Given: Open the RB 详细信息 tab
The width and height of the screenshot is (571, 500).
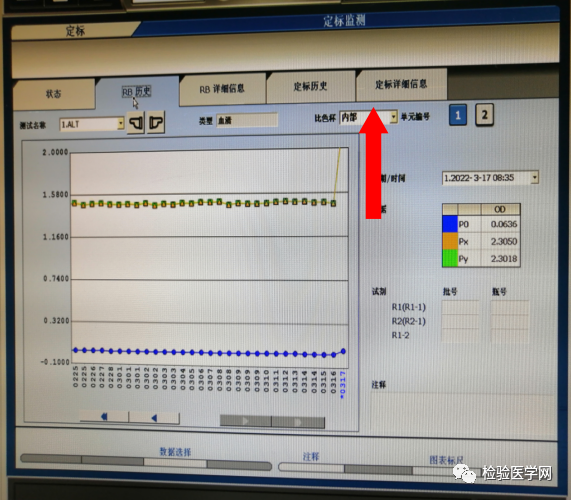Looking at the screenshot, I should coord(222,89).
